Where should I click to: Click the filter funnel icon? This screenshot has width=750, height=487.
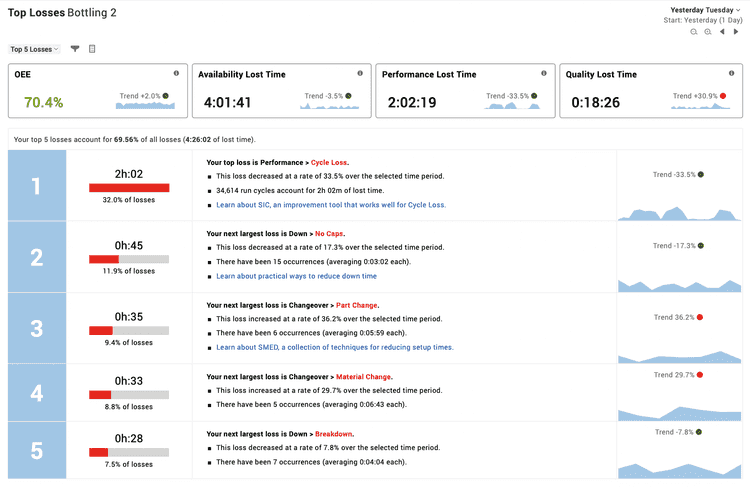(x=75, y=49)
